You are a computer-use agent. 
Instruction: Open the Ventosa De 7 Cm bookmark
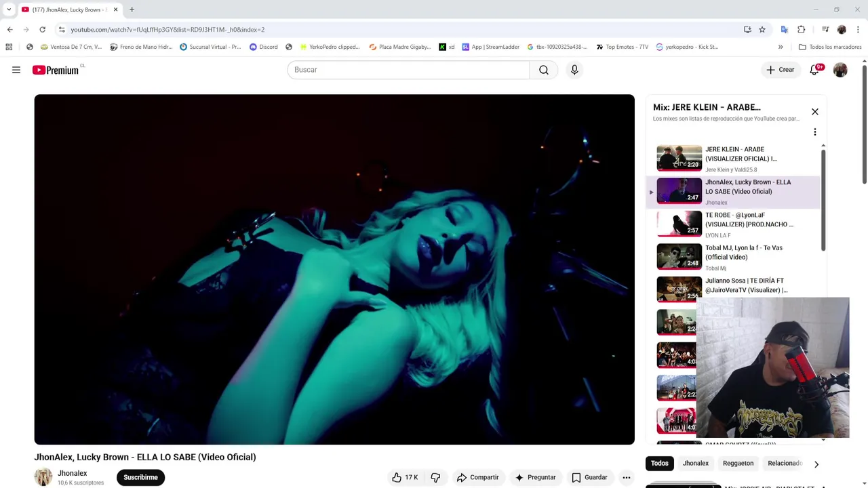tap(71, 47)
